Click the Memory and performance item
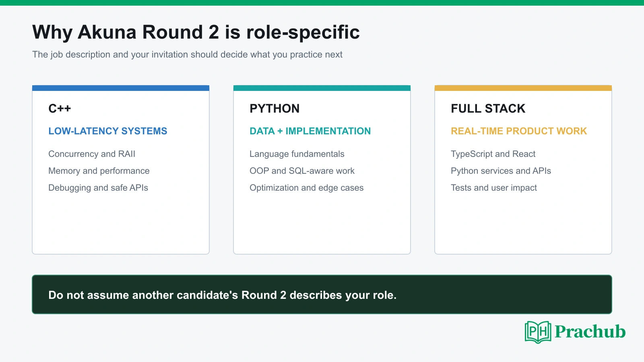 click(x=99, y=171)
